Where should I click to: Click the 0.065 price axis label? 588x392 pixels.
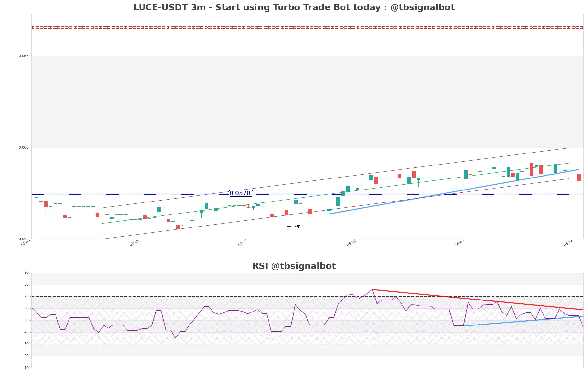pos(23,56)
